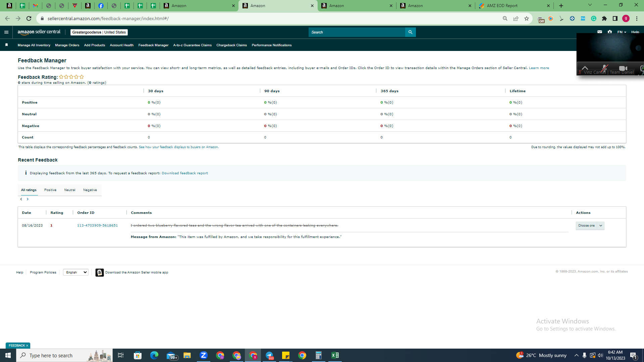
Task: Open Performance Notifications
Action: (x=272, y=45)
